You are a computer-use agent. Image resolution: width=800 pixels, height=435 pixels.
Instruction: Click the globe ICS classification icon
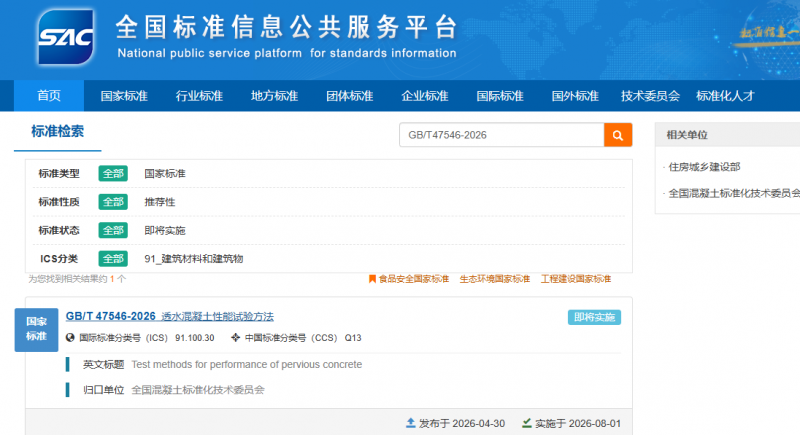[70, 338]
